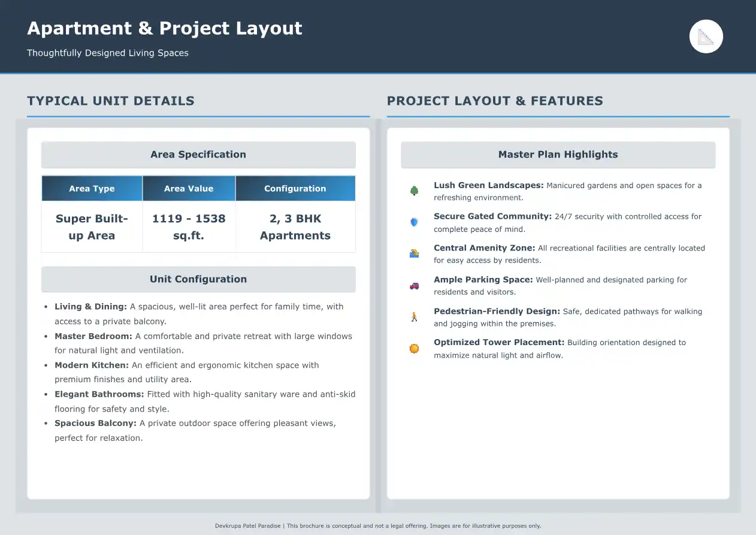Click the 2, 3 BHK Apartments cell
Screen dimensions: 756x535
coord(295,227)
